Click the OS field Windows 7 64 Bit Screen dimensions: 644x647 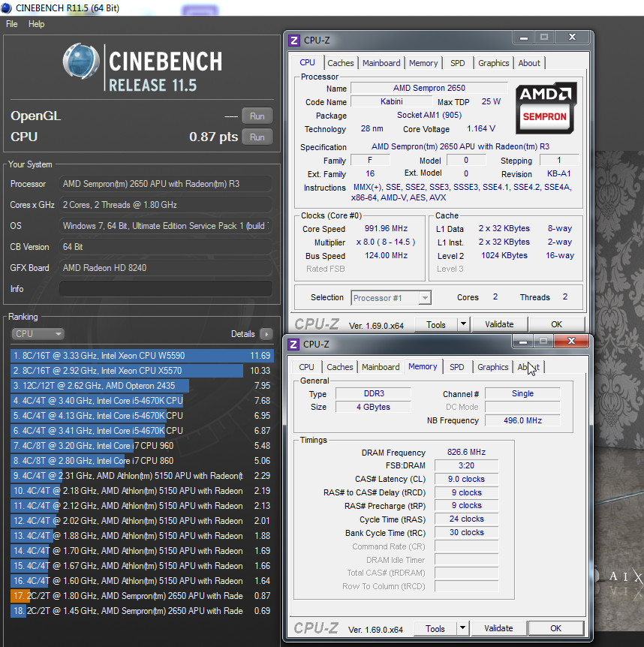[166, 226]
